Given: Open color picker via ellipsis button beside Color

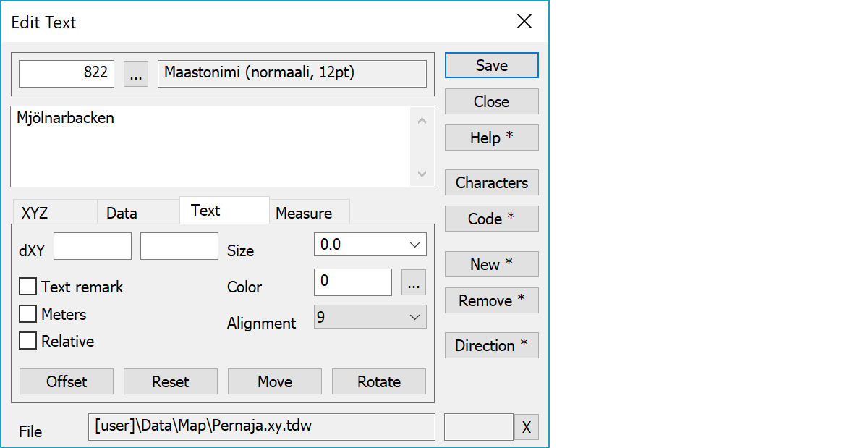Looking at the screenshot, I should pyautogui.click(x=413, y=283).
